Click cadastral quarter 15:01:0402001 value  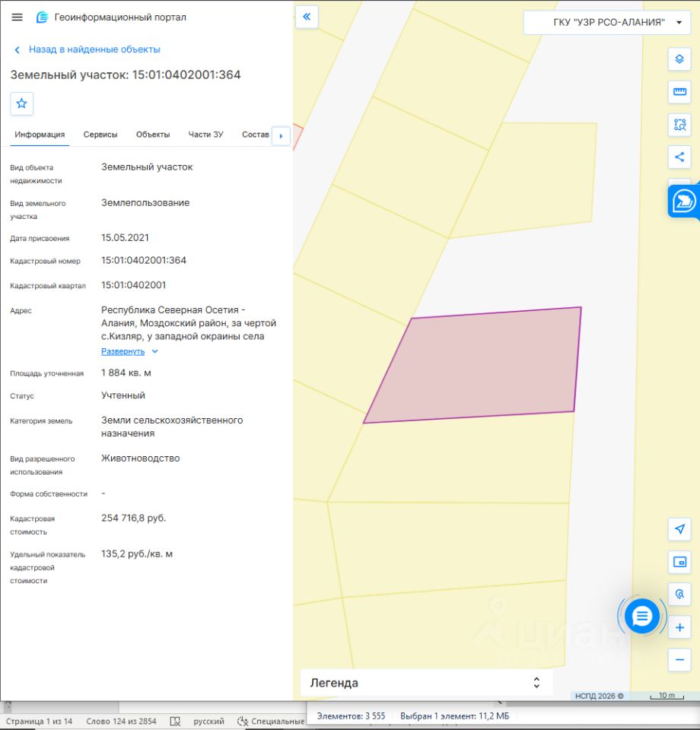(x=134, y=285)
